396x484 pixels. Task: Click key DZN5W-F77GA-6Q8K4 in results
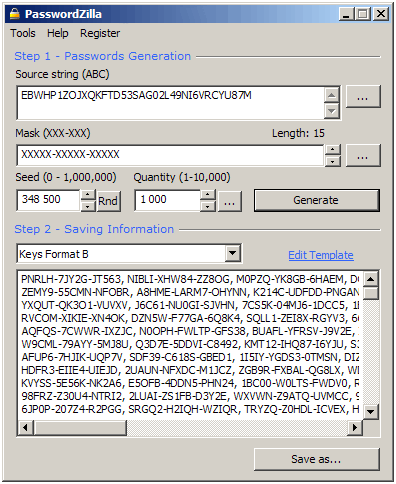point(185,318)
